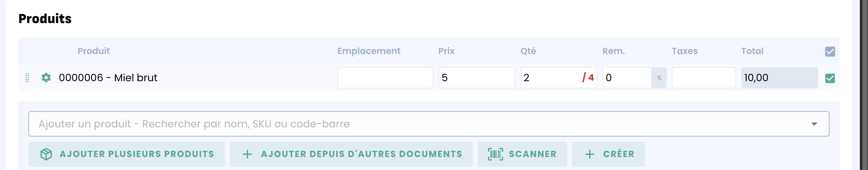Open the add product dropdown arrow
868x170 pixels.
(814, 124)
